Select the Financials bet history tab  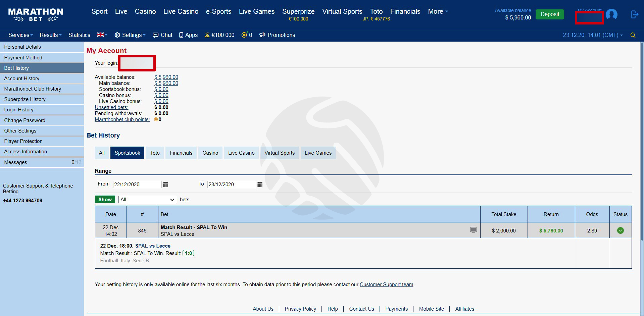(x=181, y=153)
